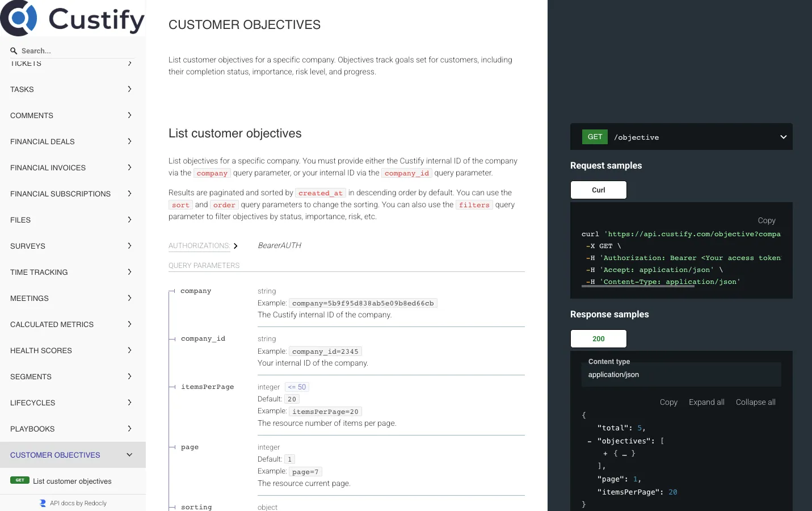This screenshot has width=812, height=511.
Task: Open the Lifecycles menu item
Action: click(x=73, y=403)
